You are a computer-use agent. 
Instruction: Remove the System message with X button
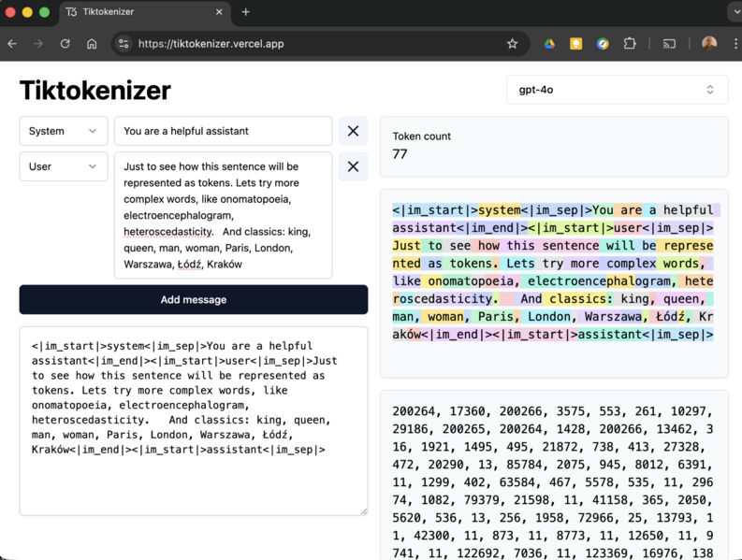tap(353, 131)
